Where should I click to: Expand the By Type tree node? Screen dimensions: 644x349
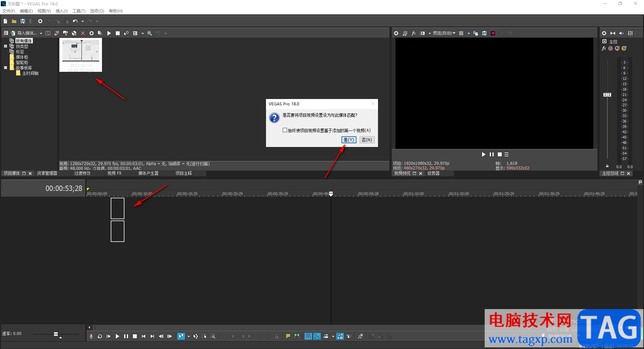(5, 46)
